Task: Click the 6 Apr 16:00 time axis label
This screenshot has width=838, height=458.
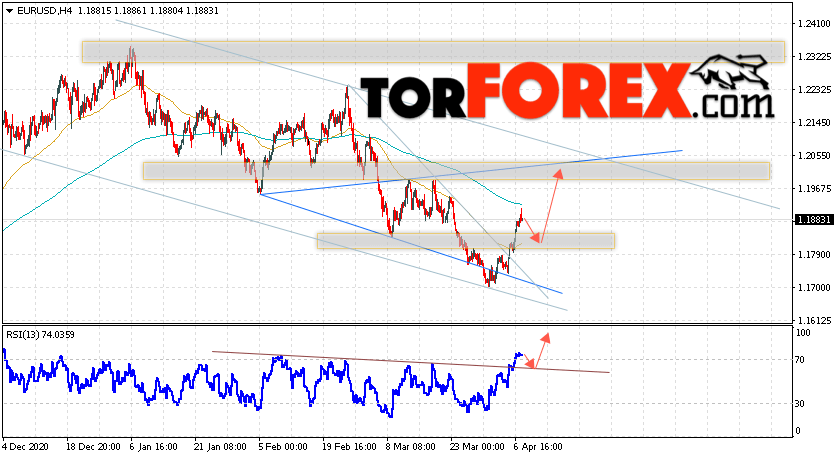Action: (x=539, y=447)
